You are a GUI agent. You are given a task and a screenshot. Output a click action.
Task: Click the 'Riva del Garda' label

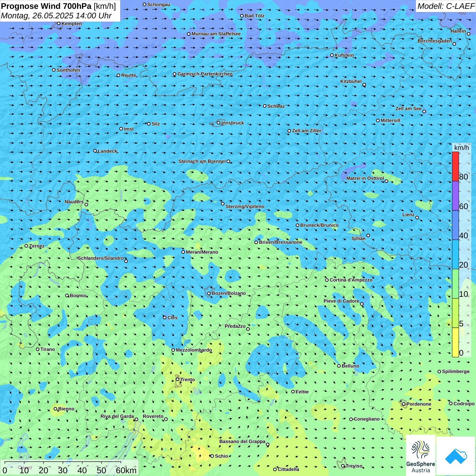click(x=117, y=416)
